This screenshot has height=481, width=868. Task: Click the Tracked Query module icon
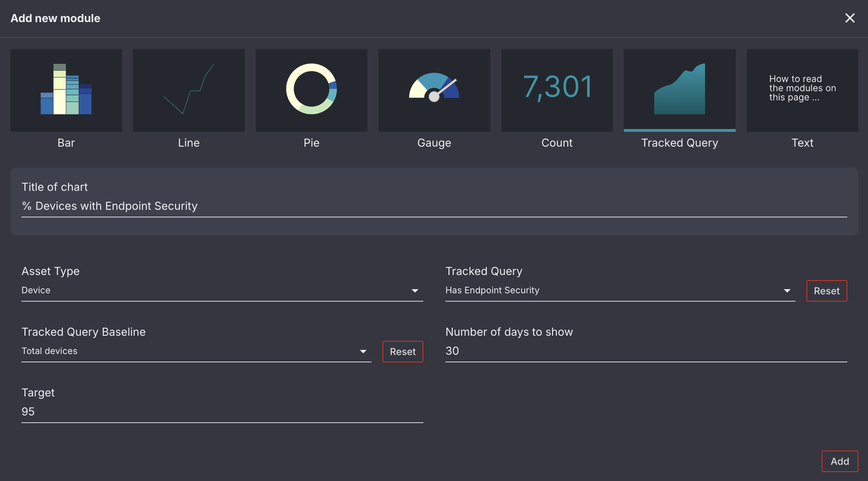(679, 90)
